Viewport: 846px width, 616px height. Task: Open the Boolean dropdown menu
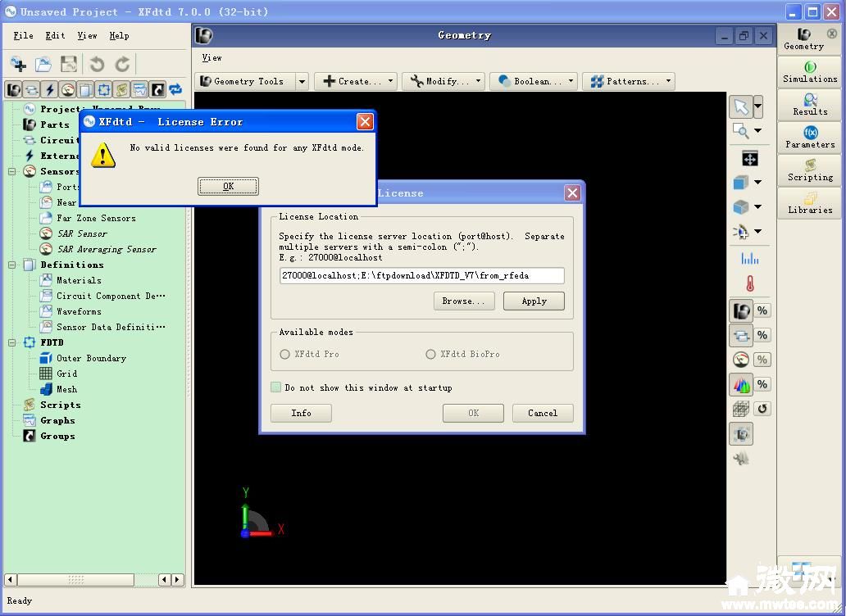click(x=534, y=81)
